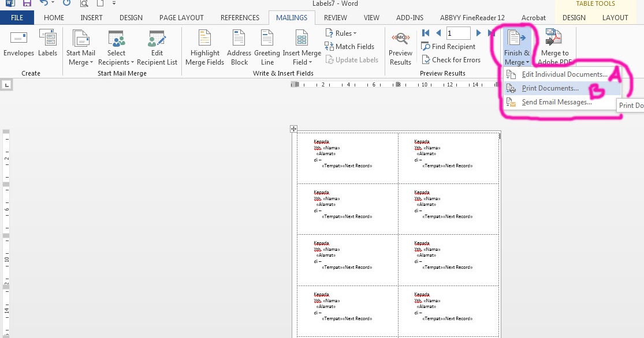Click the Undo icon
The width and height of the screenshot is (644, 338).
tap(43, 3)
